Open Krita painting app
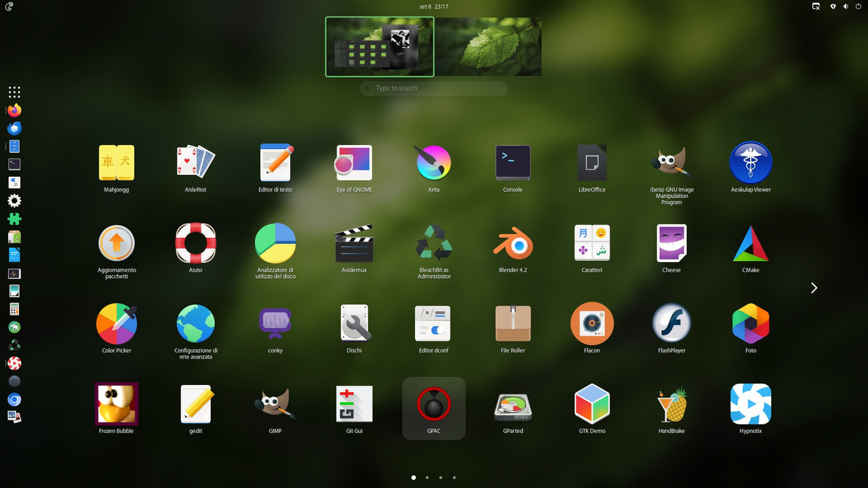Viewport: 868px width, 488px height. [433, 163]
